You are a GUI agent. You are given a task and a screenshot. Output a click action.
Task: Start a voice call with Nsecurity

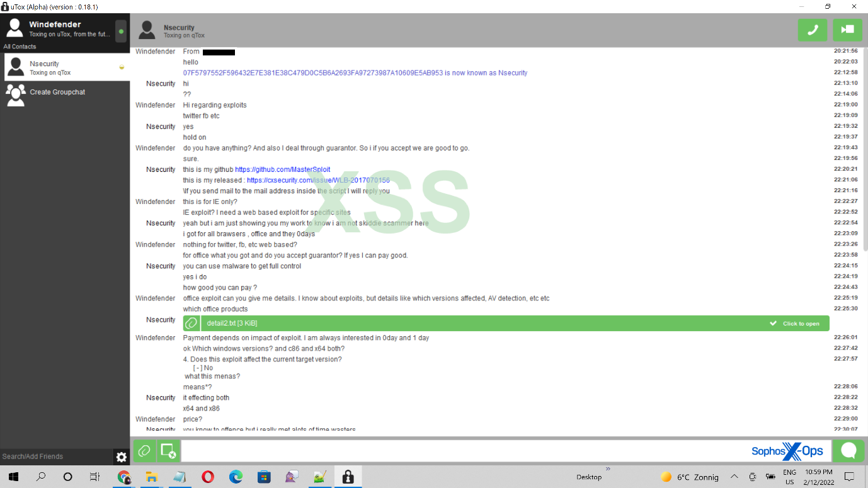[812, 30]
